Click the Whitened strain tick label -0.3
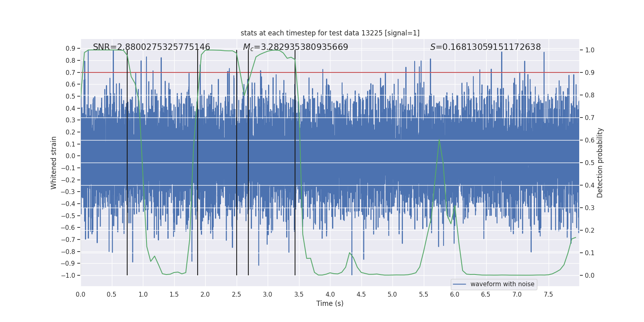This screenshot has width=644, height=322. [x=68, y=192]
